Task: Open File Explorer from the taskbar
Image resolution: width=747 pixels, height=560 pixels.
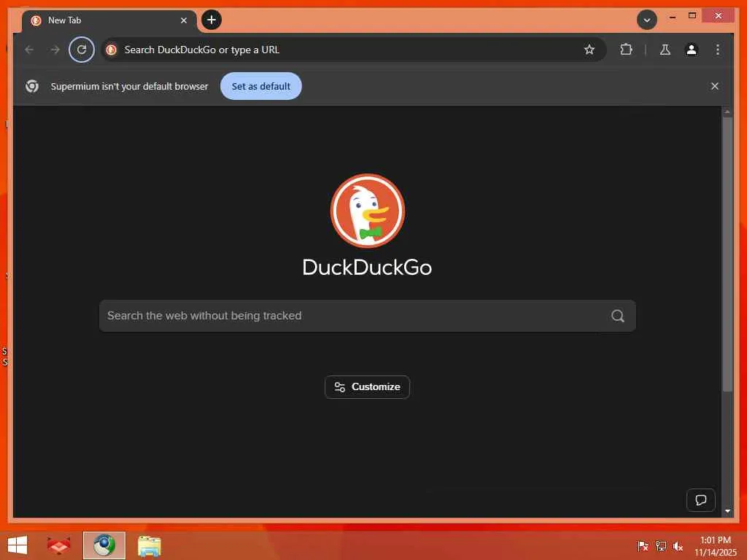Action: click(149, 545)
